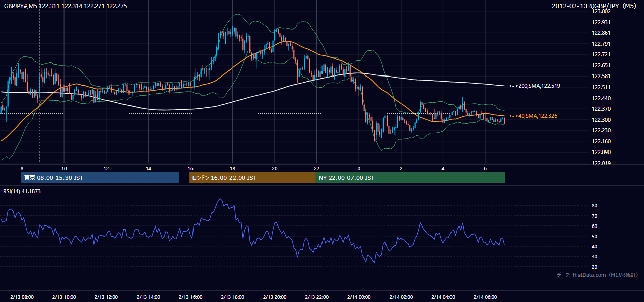Viewport: 644px width, 302px height.
Task: Click the 200,SMA,122.519 label
Action: tap(535, 86)
